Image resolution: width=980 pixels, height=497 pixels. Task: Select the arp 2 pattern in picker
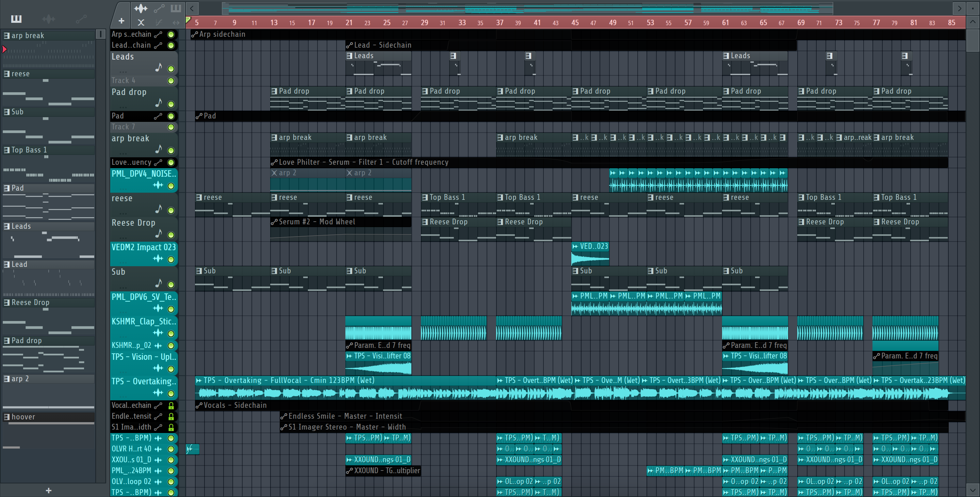(48, 379)
